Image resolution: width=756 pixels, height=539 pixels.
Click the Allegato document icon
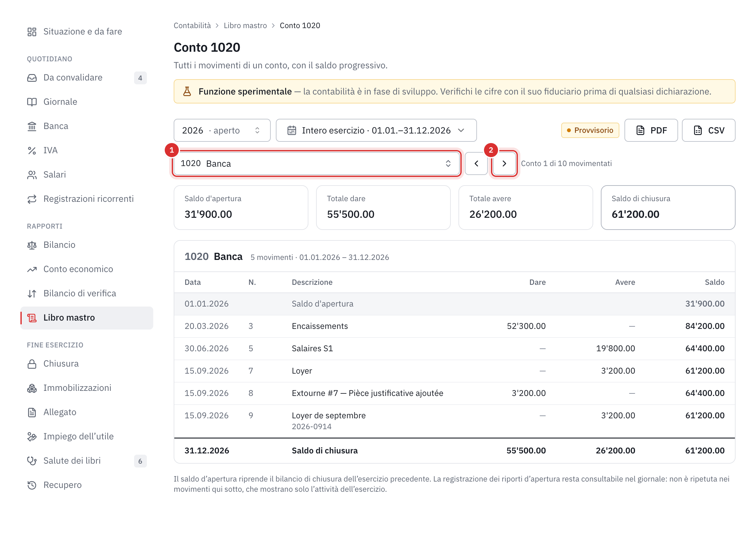point(32,413)
